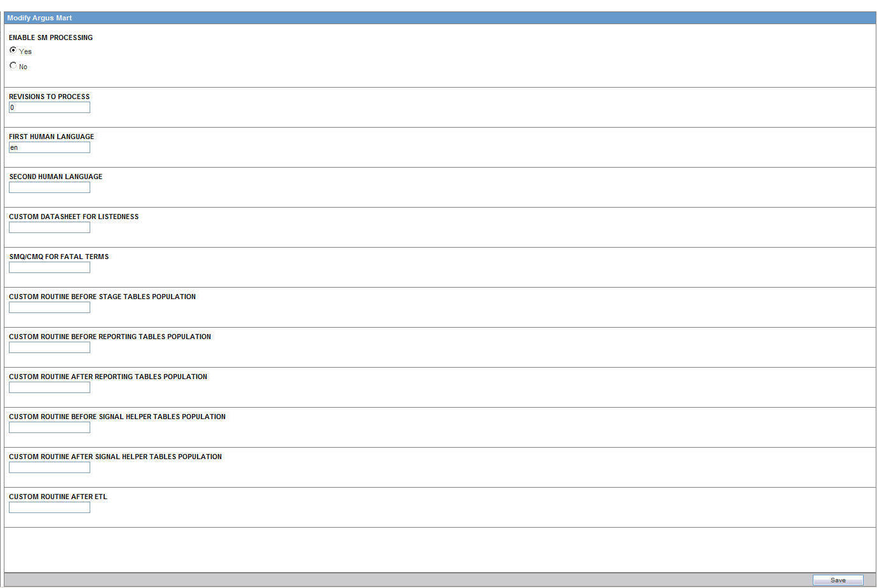Click the SMQ/CMQ FOR FATAL TERMS label
This screenshot has height=588, width=877.
[x=59, y=257]
